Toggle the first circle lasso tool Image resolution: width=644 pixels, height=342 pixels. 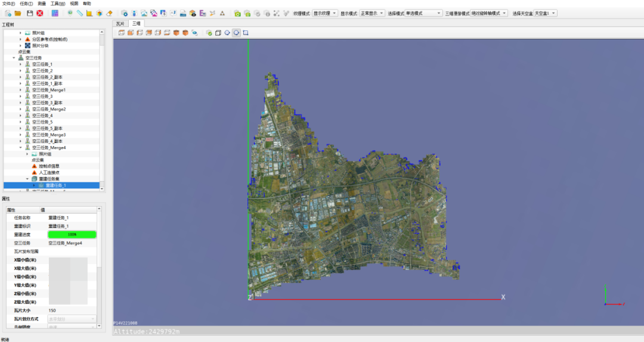pyautogui.click(x=227, y=33)
